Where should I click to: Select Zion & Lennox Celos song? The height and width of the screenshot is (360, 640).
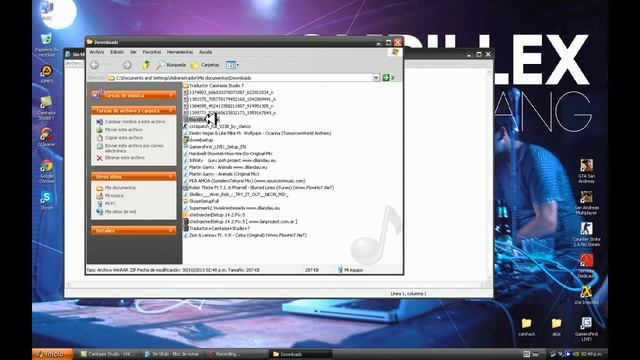click(245, 235)
